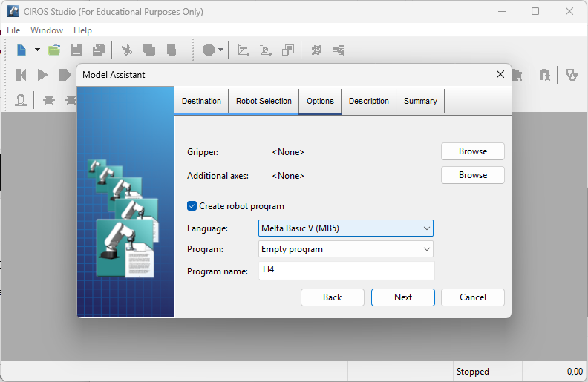
Task: Minimize the CIROS Studio window
Action: [502, 11]
